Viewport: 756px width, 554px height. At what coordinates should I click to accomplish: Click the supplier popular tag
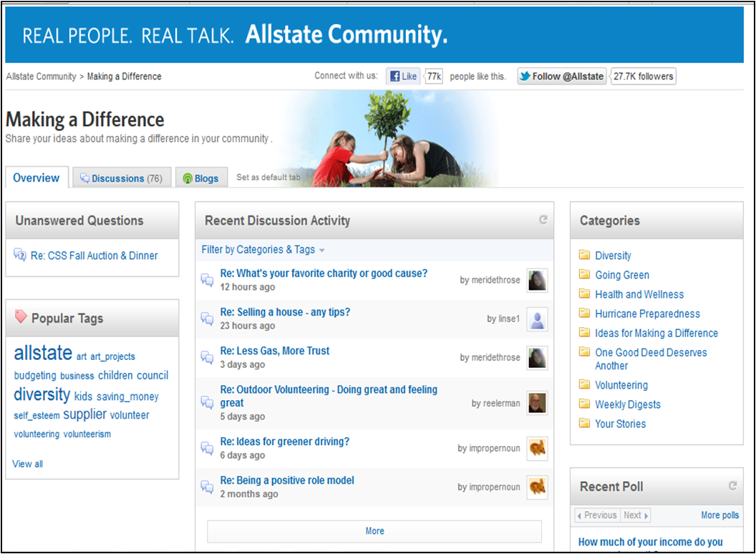pos(85,414)
